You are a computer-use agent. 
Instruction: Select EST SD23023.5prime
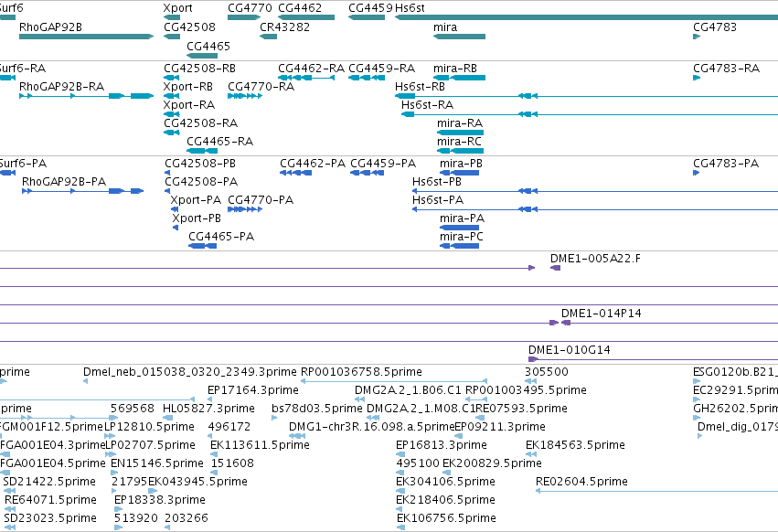tap(10, 527)
